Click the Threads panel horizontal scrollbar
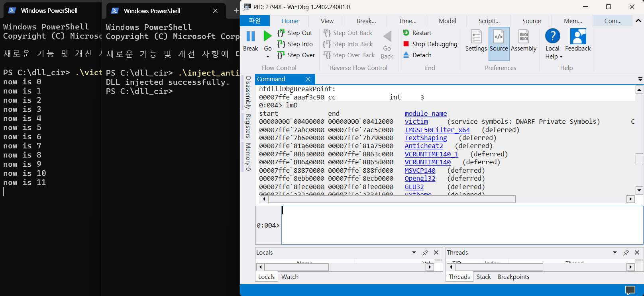 pos(498,267)
